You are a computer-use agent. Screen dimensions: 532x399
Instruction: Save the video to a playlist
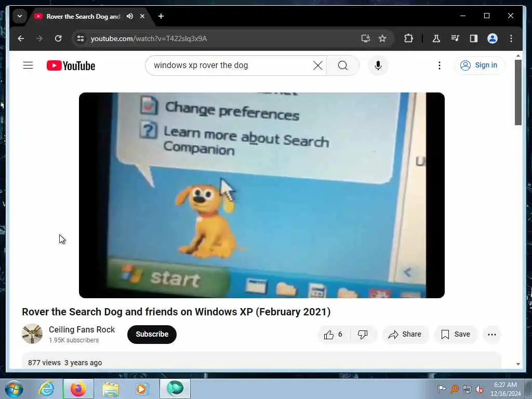pos(456,335)
